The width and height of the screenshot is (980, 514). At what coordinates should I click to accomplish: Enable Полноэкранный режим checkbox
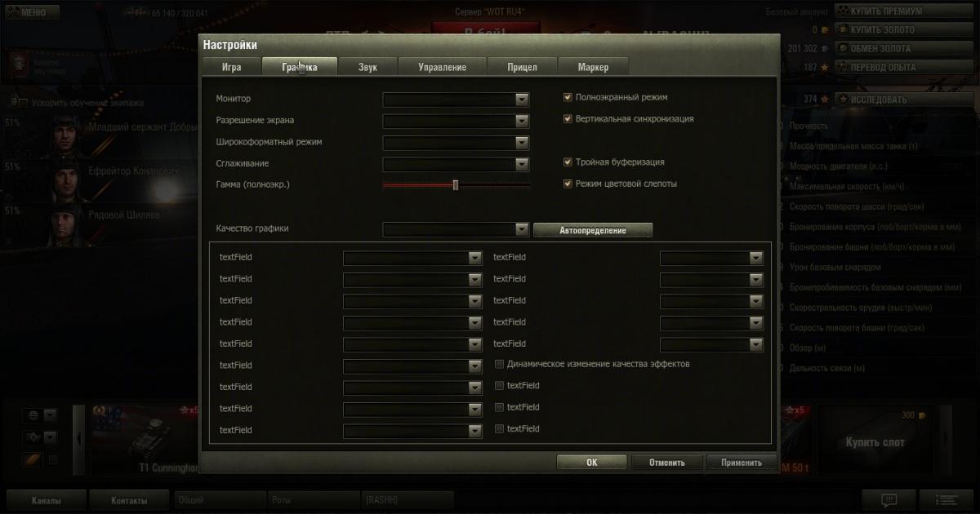click(x=568, y=97)
